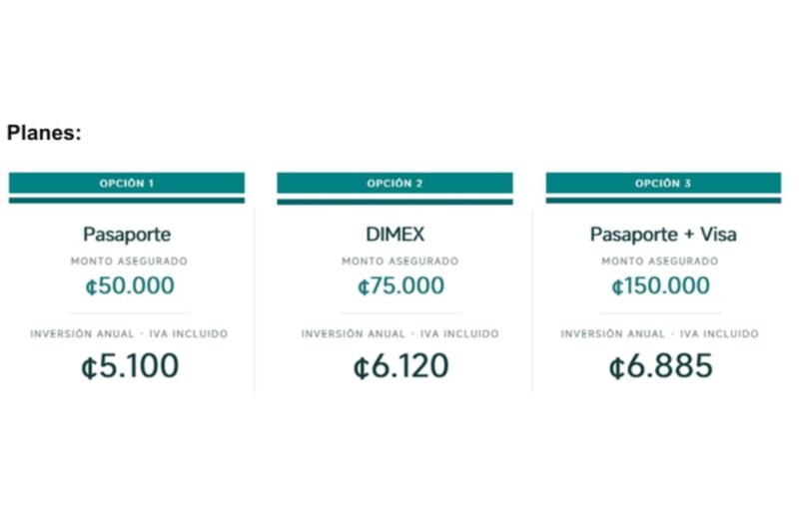Click the Pasaporte + Visa plan title

(663, 235)
